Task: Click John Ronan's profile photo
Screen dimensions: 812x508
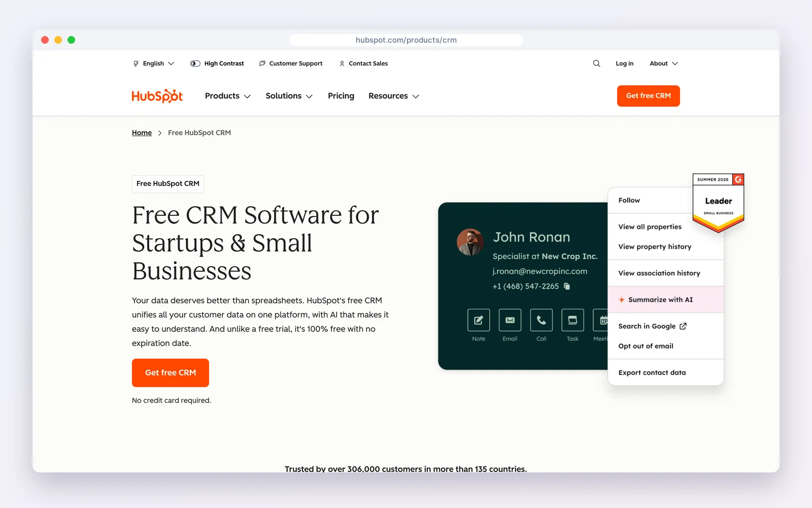Action: [470, 242]
